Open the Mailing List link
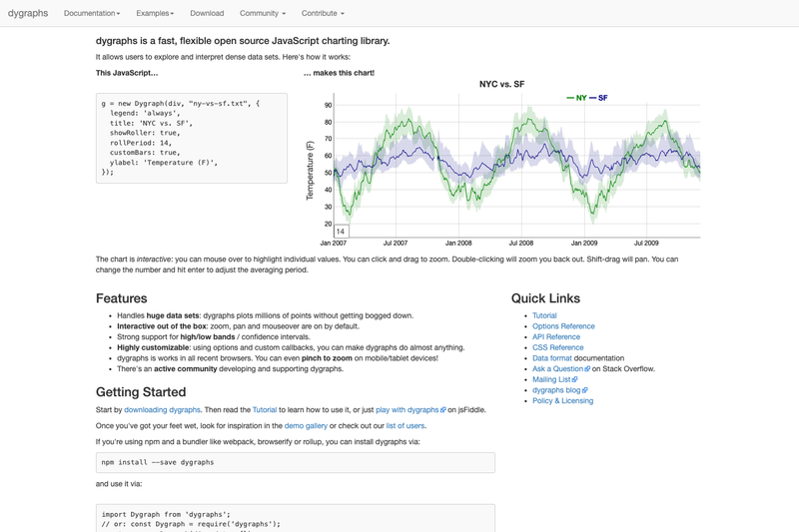 (551, 379)
